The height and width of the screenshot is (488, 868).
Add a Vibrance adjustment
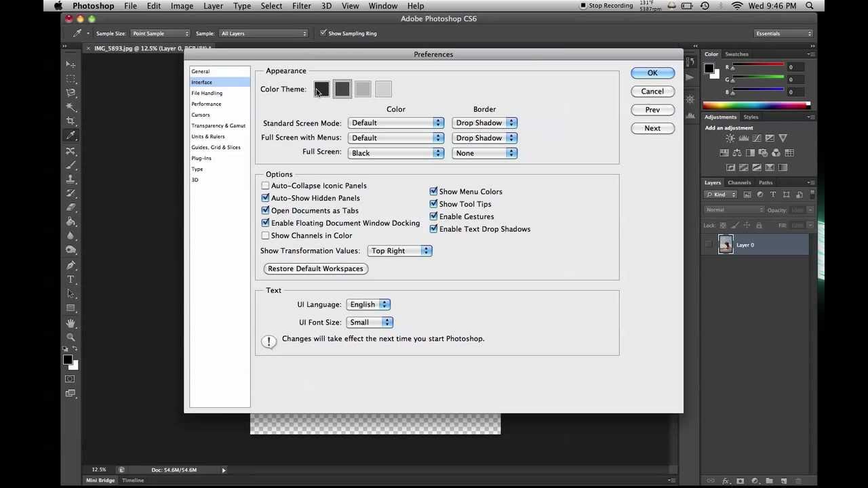pos(783,138)
